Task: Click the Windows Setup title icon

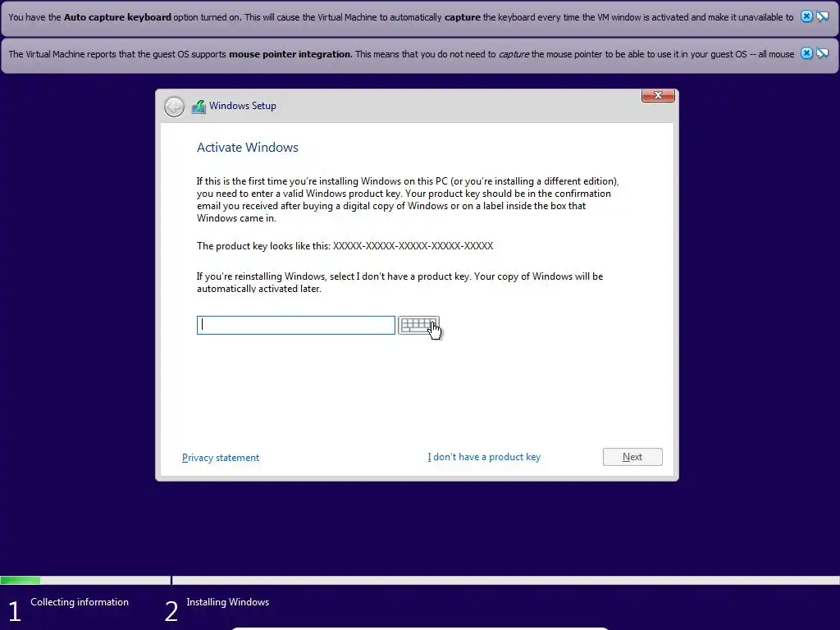Action: coord(199,107)
